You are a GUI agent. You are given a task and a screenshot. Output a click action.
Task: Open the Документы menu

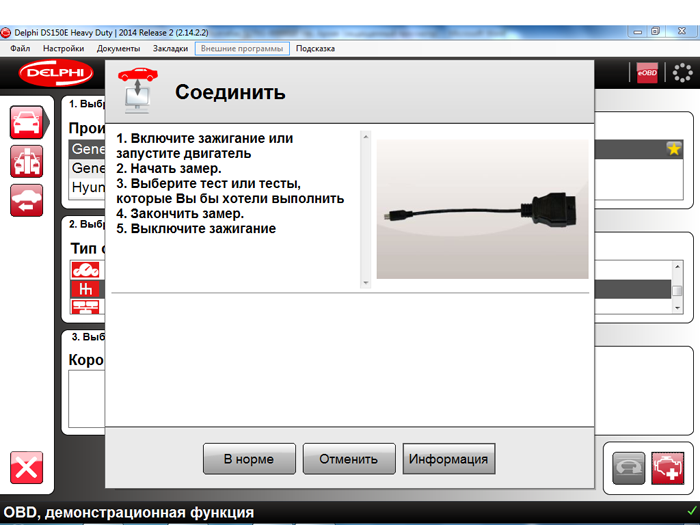pos(118,48)
